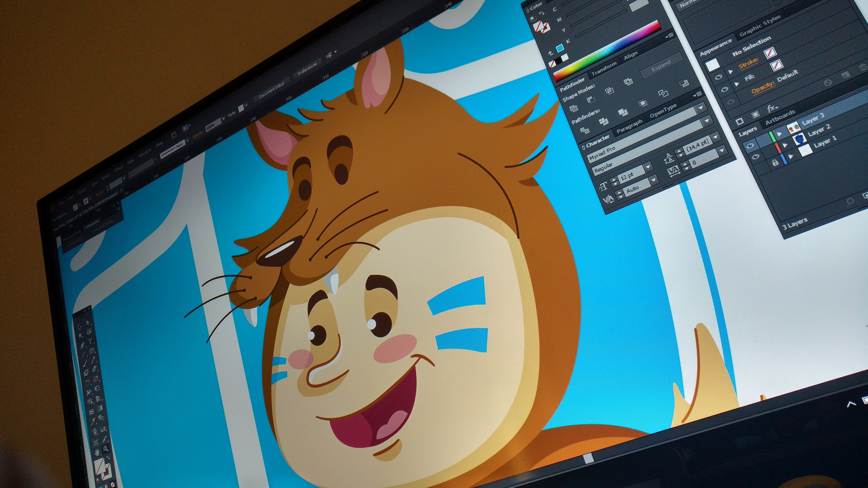Click the Opacity link in Appearance panel
This screenshot has height=488, width=868.
[x=764, y=88]
